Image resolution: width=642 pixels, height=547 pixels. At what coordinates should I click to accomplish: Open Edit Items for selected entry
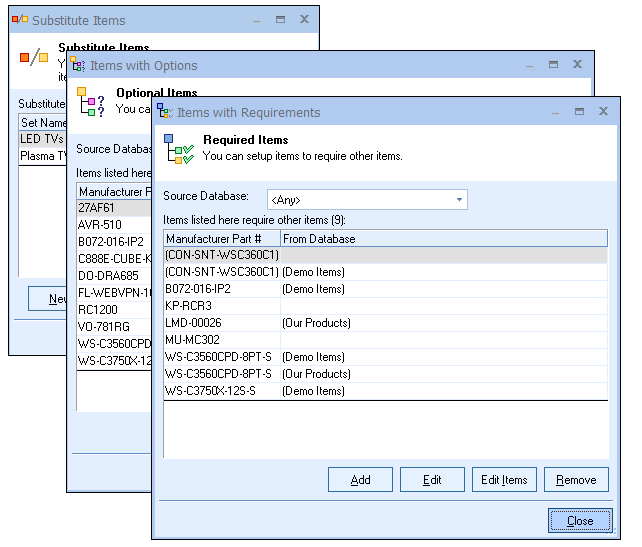pos(504,480)
